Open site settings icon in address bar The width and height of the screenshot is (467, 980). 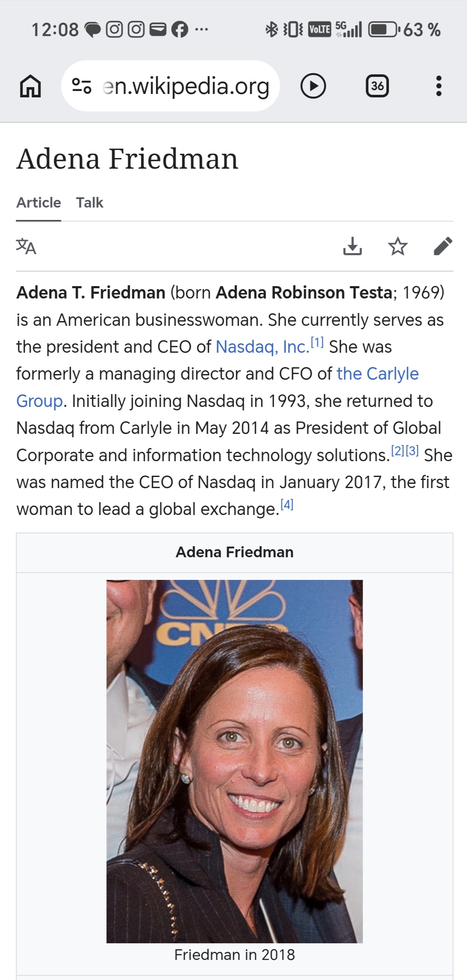[x=82, y=86]
